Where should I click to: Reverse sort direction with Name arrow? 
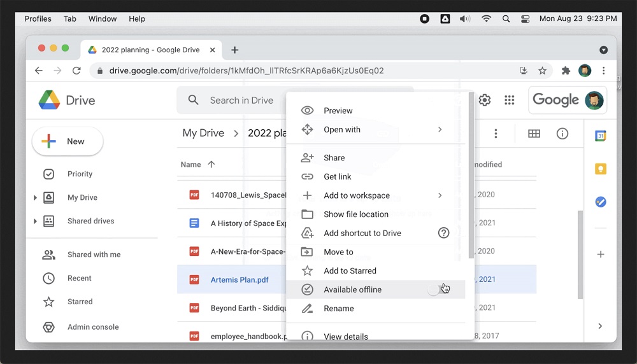coord(211,164)
